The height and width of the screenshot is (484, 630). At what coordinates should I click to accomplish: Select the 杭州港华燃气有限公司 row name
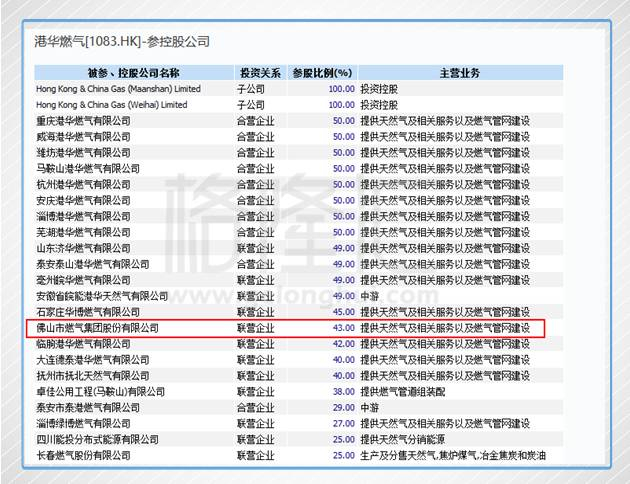tap(83, 184)
